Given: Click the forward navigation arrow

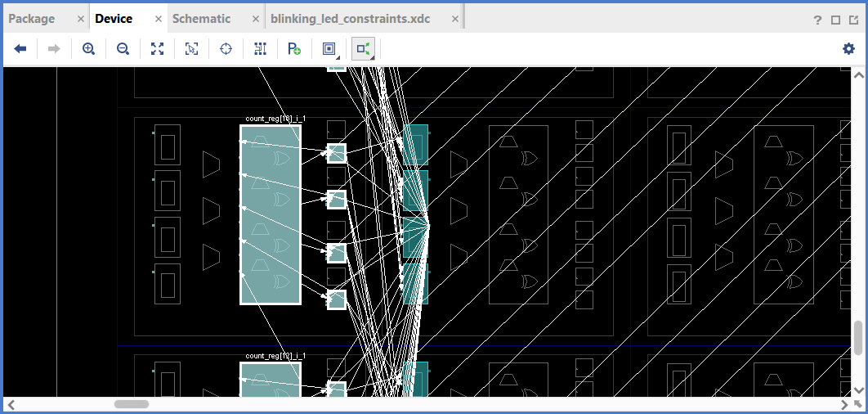Looking at the screenshot, I should 54,49.
